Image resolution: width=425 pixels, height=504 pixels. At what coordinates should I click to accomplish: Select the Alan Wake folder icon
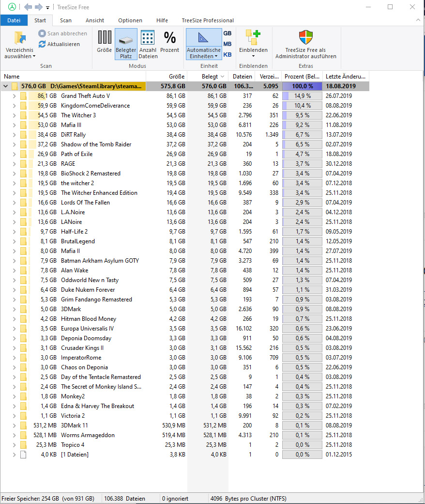23,270
